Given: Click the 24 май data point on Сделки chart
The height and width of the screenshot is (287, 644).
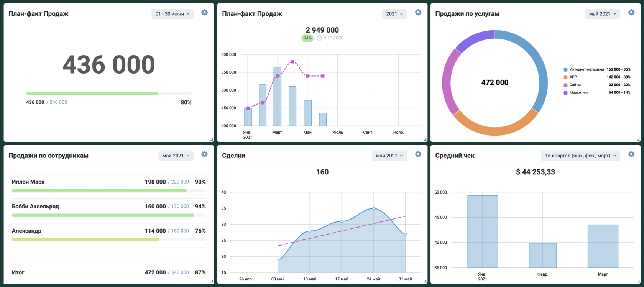Looking at the screenshot, I should 374,209.
